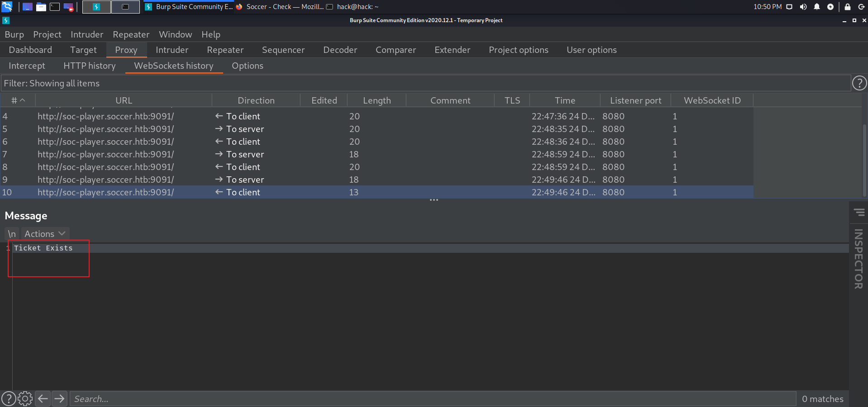
Task: Sort by the # column header
Action: coord(18,100)
